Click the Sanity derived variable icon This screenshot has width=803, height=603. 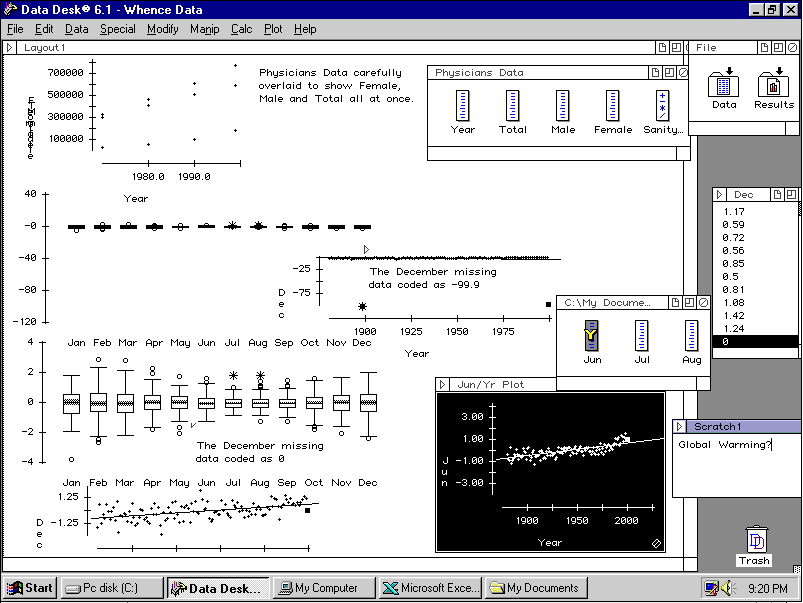point(662,106)
